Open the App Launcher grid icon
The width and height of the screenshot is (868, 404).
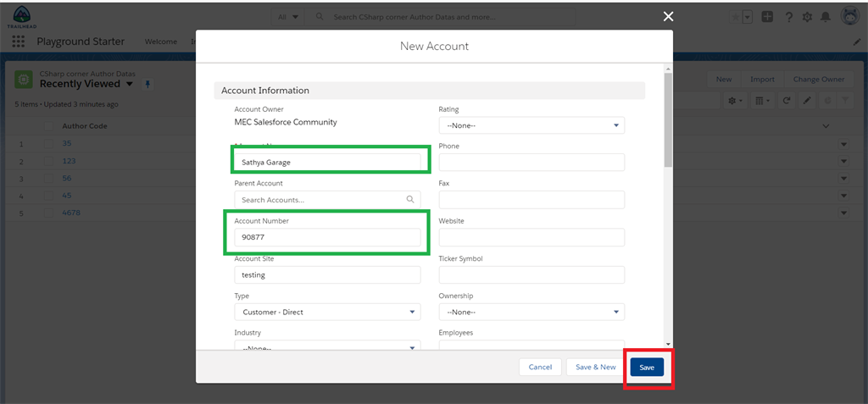tap(19, 42)
